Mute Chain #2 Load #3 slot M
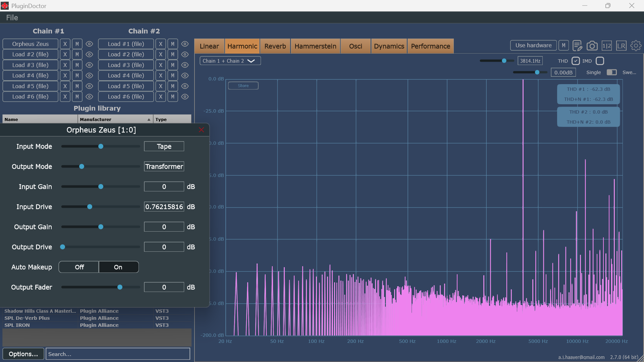 (x=173, y=65)
